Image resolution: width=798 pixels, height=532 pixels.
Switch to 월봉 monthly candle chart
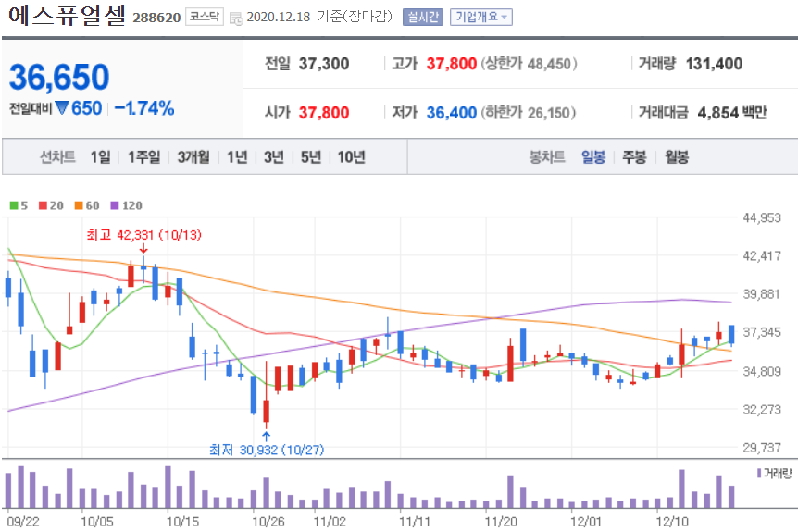pos(677,157)
